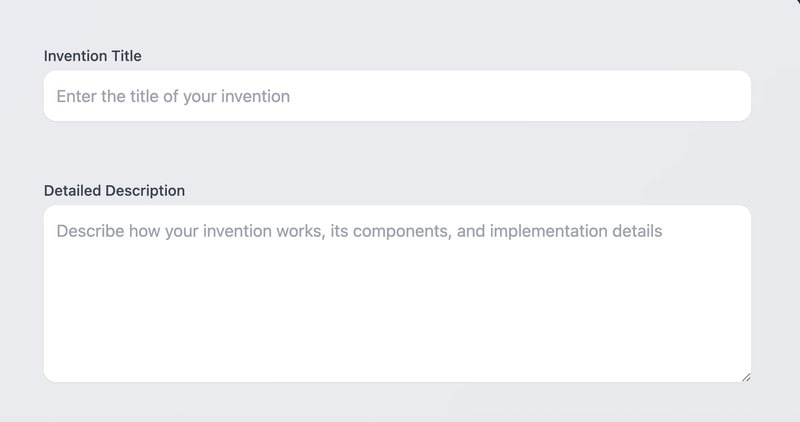Click the Invention Title input field
The width and height of the screenshot is (800, 422).
click(397, 96)
